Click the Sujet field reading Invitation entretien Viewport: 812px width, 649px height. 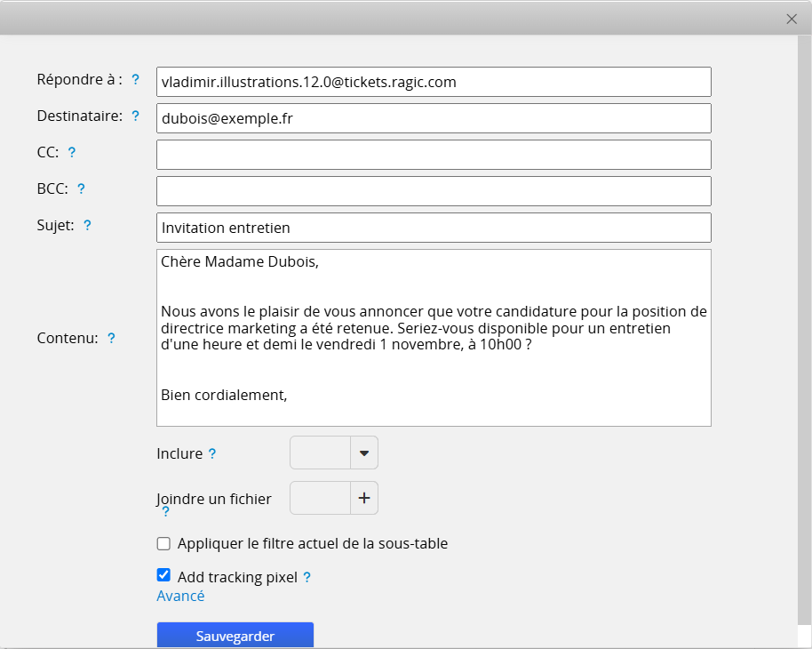[x=434, y=228]
